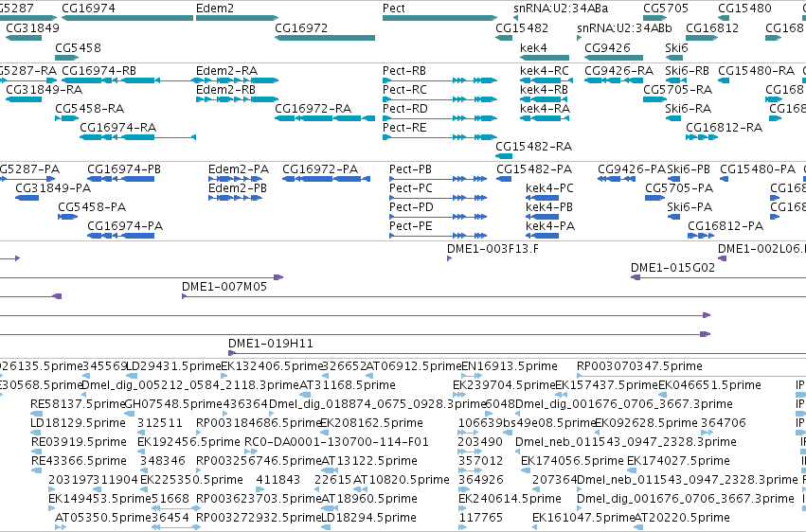
Task: Select the EK240614.5prime EST label
Action: [x=510, y=499]
